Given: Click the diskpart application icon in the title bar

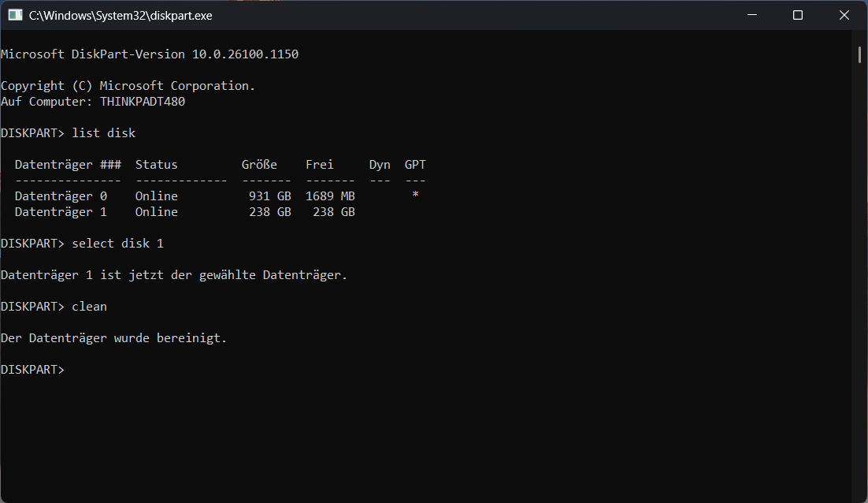Looking at the screenshot, I should 15,14.
